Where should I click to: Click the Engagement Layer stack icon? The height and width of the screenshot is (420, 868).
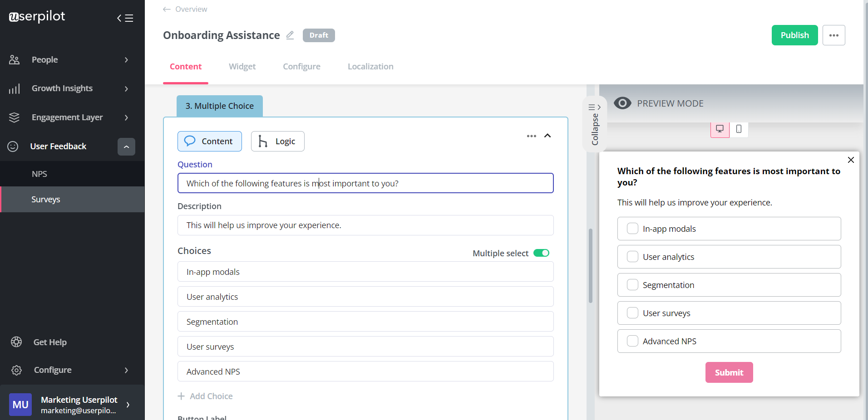coord(15,117)
